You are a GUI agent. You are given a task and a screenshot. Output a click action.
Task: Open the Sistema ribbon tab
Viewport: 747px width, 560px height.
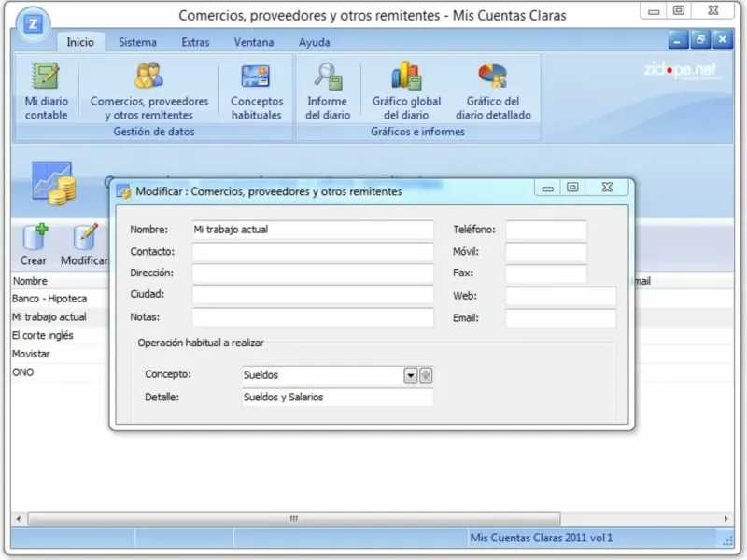pyautogui.click(x=137, y=42)
